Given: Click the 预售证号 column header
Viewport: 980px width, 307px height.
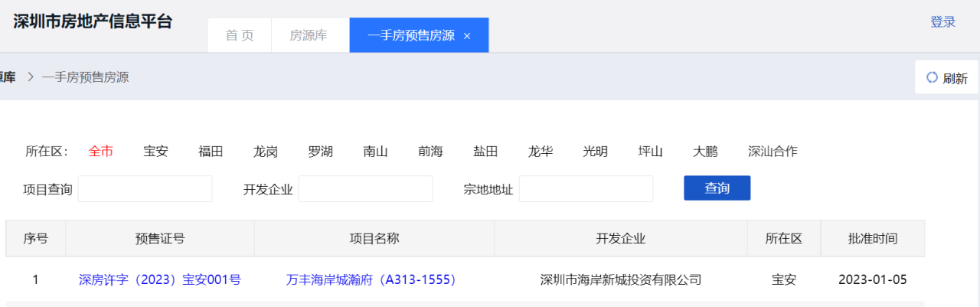Looking at the screenshot, I should click(160, 239).
